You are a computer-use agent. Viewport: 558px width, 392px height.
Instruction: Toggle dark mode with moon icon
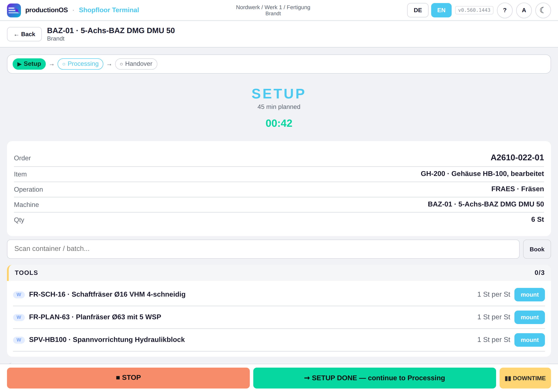tap(543, 10)
